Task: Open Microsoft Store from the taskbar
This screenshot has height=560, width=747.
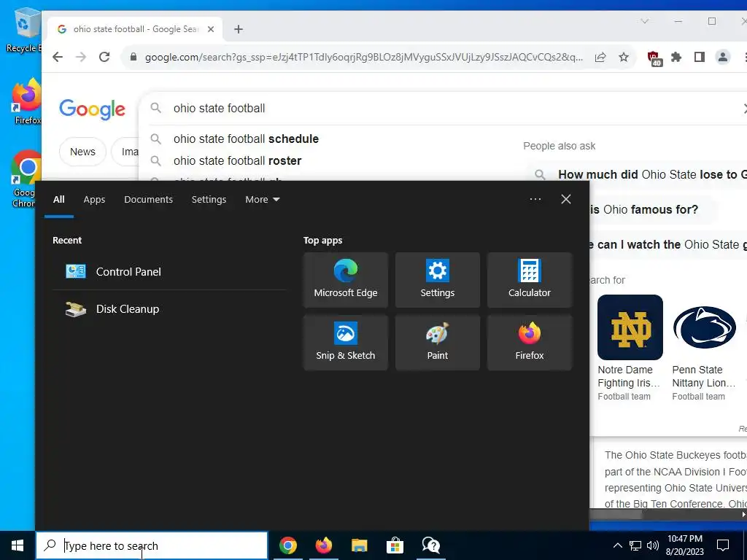Action: (x=395, y=545)
